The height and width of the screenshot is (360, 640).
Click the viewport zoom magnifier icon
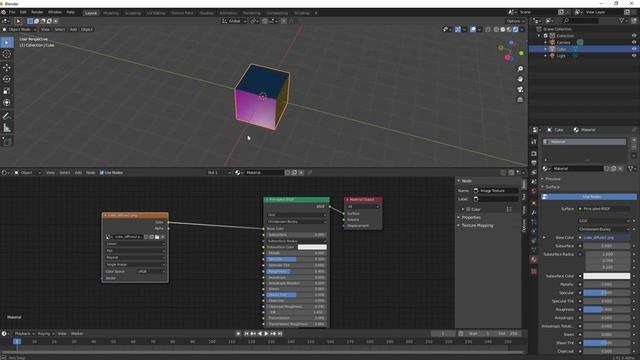pyautogui.click(x=520, y=69)
